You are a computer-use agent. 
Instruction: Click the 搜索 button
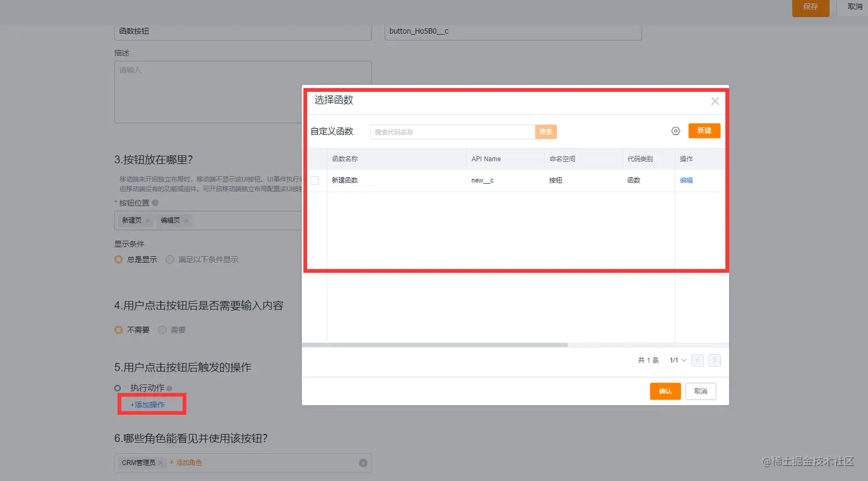pyautogui.click(x=546, y=132)
